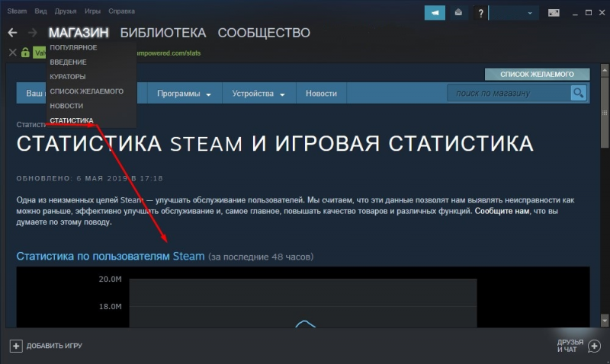Select НОВОСТИ in store submenu
This screenshot has width=610, height=364.
pos(66,106)
